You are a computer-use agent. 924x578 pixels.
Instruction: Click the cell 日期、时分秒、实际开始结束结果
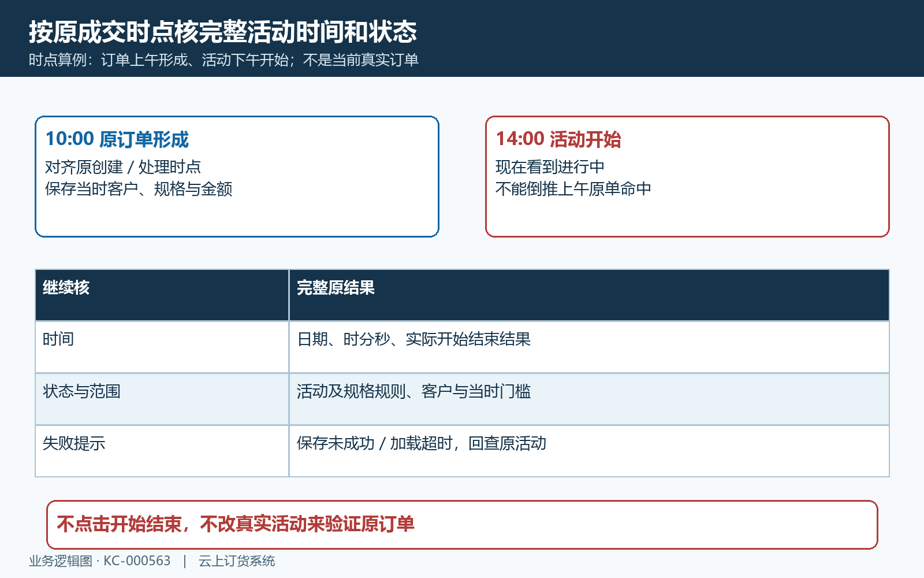click(x=589, y=347)
